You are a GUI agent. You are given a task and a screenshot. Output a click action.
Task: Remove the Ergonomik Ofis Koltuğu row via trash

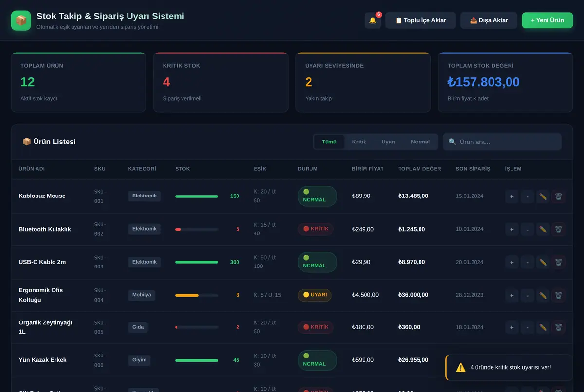[x=558, y=295]
